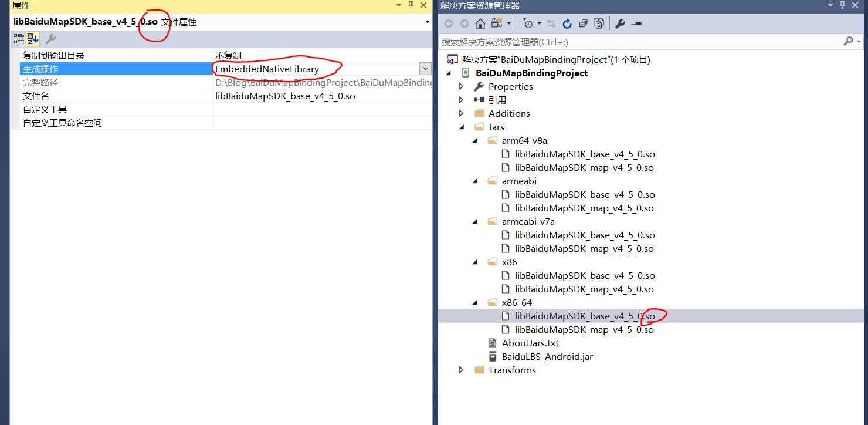
Task: Collapse the x86_64 folder
Action: (x=475, y=302)
